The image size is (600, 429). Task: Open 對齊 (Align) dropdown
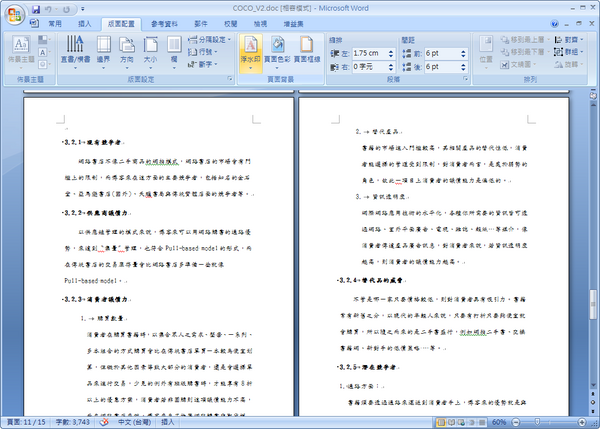click(x=569, y=39)
